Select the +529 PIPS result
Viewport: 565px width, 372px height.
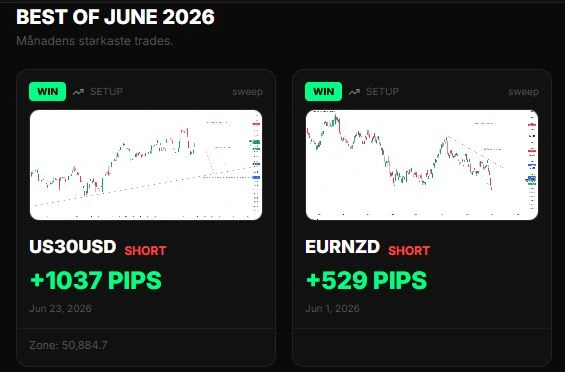[x=366, y=280]
